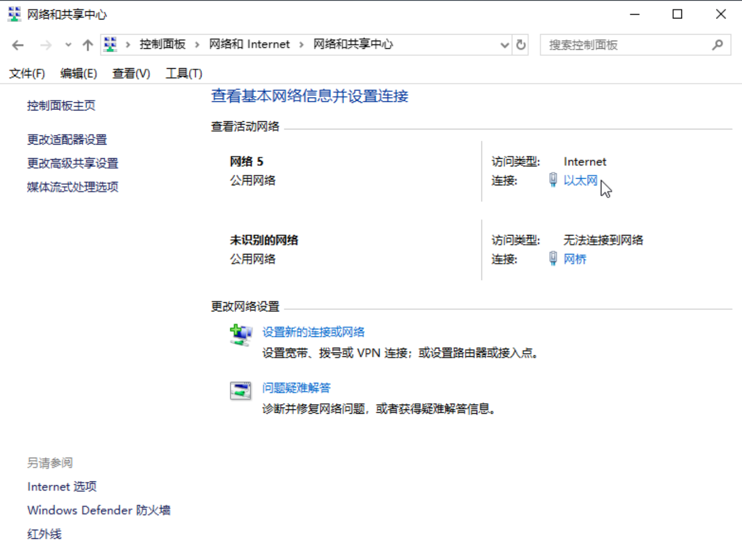Navigate to 控制面板 breadcrumb

(162, 44)
